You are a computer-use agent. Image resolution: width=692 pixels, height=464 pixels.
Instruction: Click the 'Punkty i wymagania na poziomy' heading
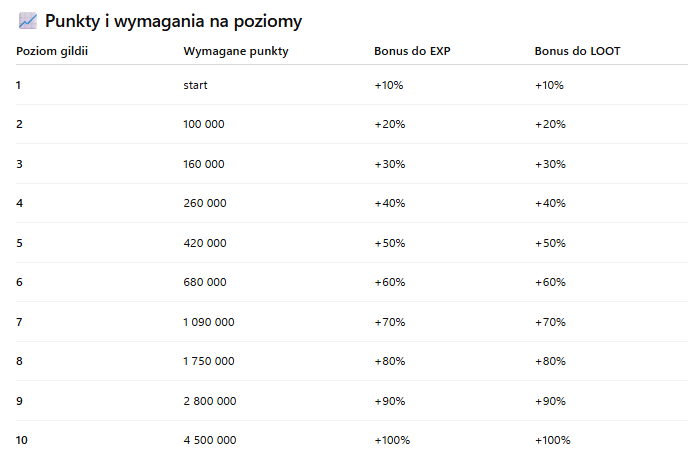(173, 21)
